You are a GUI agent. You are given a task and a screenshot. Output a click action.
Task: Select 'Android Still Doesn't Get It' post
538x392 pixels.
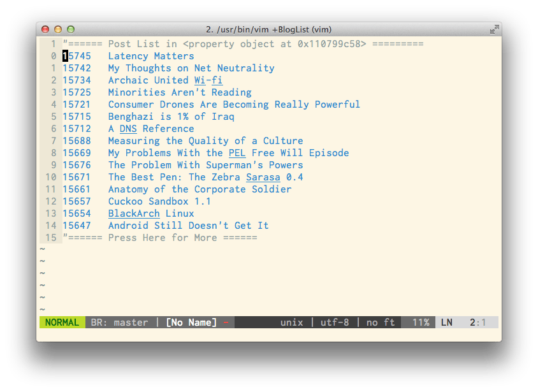tap(189, 226)
